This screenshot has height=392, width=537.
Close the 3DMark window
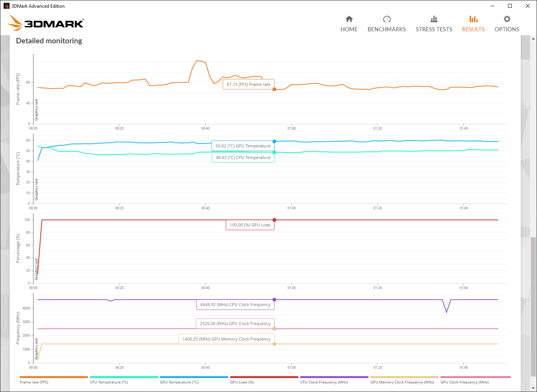coord(528,6)
